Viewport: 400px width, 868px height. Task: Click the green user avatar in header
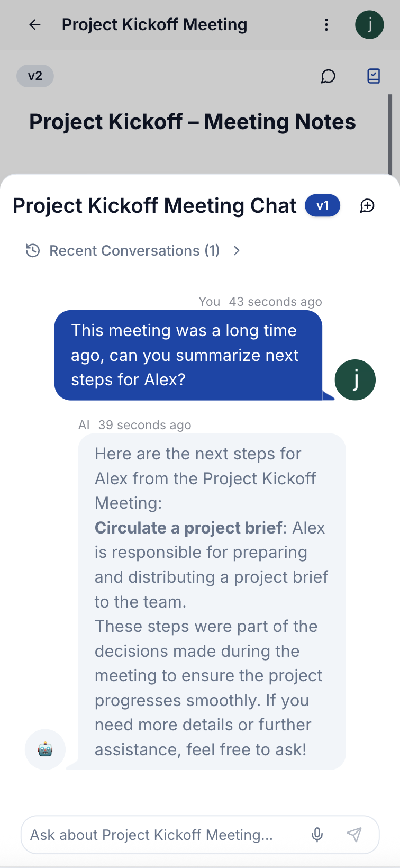click(369, 25)
